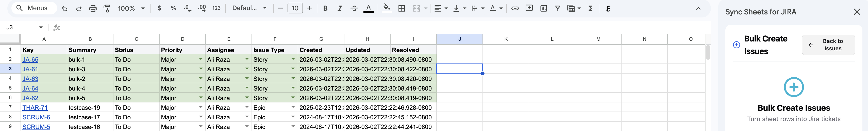
Task: Click the large Bulk Create plus icon
Action: pyautogui.click(x=794, y=87)
